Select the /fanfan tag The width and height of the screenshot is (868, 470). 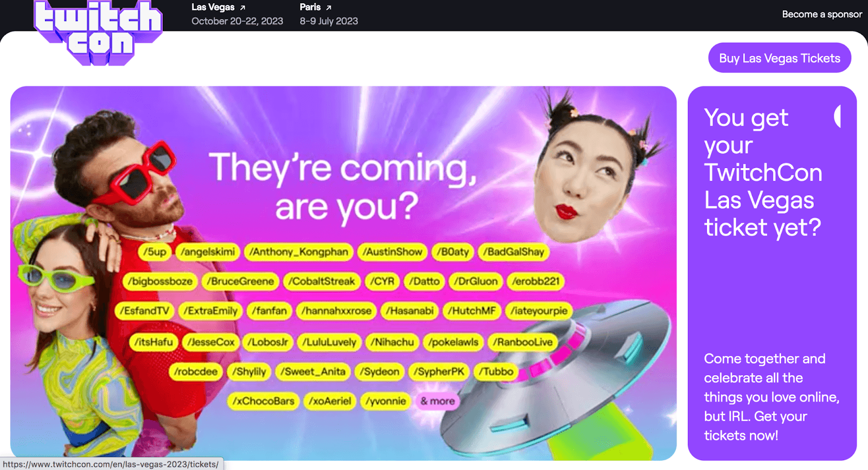point(270,311)
